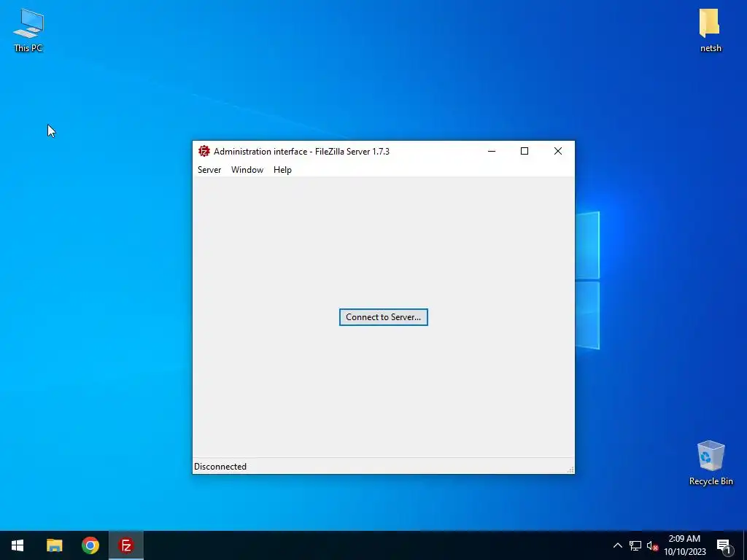Select the This PC desktop icon
Image resolution: width=747 pixels, height=560 pixels.
pos(28,30)
